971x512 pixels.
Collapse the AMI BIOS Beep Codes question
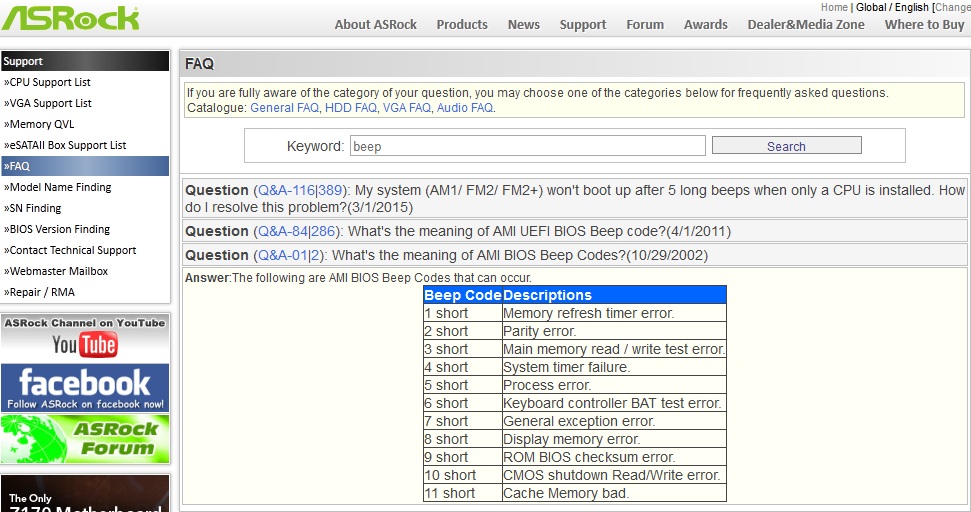[574, 255]
